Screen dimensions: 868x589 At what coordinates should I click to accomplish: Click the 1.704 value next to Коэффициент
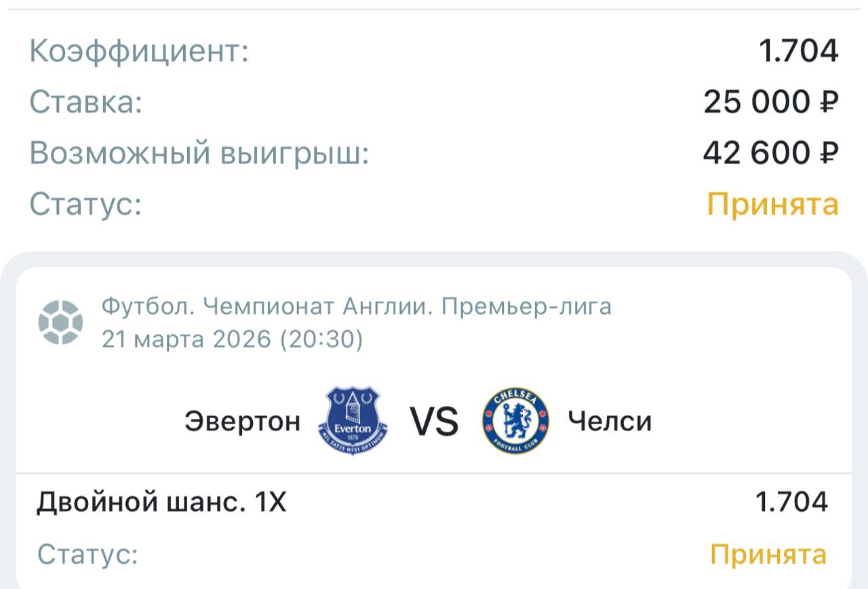pyautogui.click(x=798, y=52)
